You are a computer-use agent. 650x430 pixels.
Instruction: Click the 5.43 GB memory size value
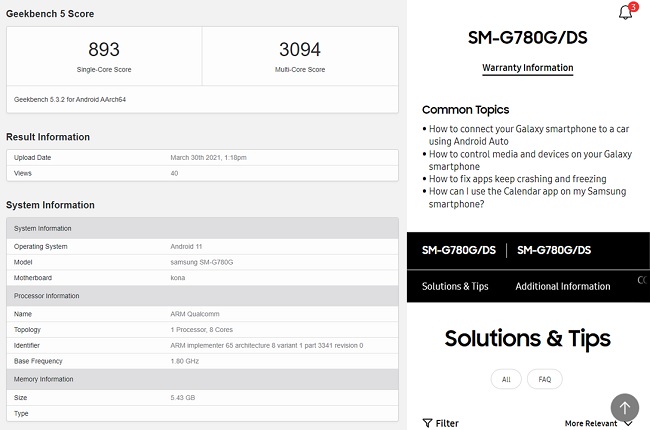tap(182, 398)
